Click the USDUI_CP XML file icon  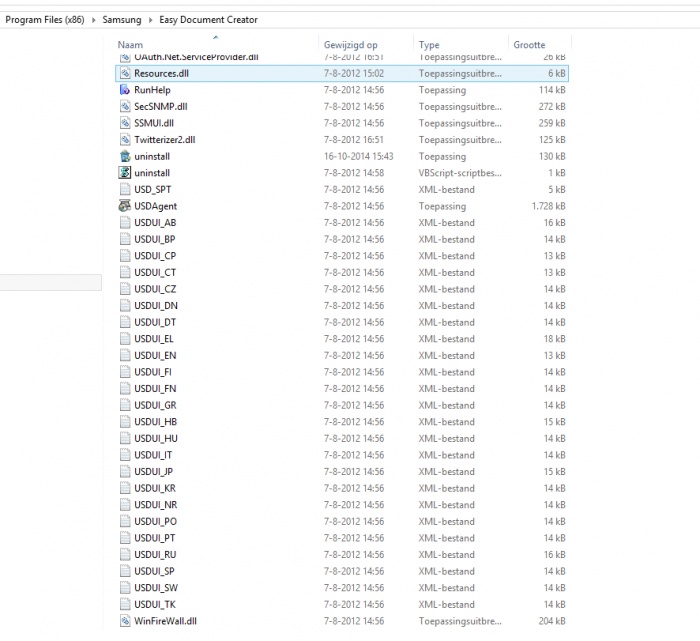pyautogui.click(x=125, y=256)
